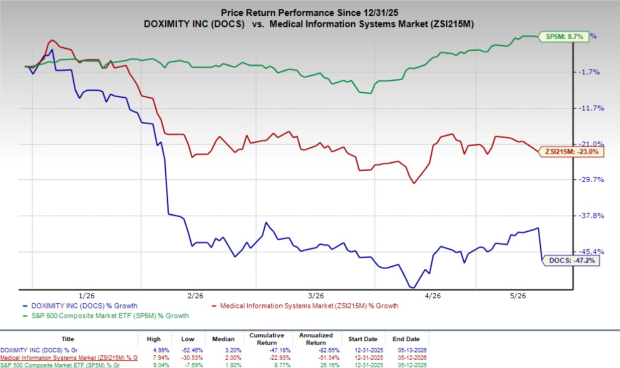
Task: Click the -11.7% y-axis label
Action: click(591, 108)
